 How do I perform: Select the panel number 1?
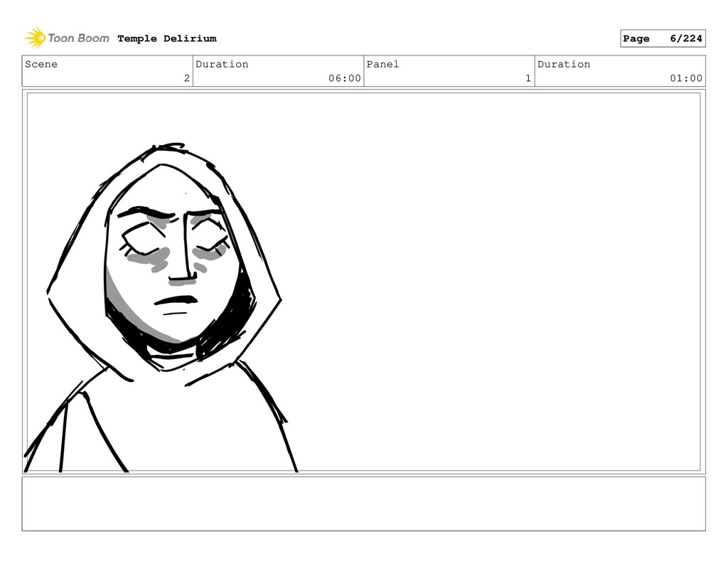[x=528, y=78]
